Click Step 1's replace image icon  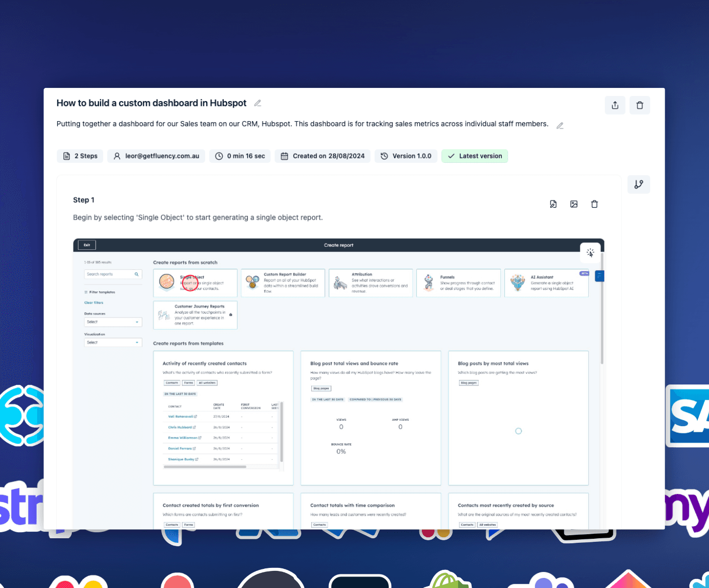click(574, 204)
